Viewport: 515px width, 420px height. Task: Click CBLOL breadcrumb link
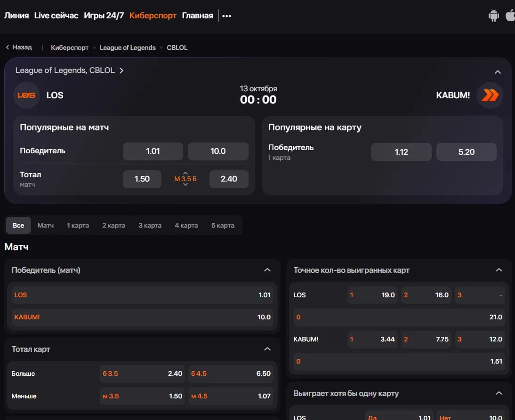click(177, 48)
